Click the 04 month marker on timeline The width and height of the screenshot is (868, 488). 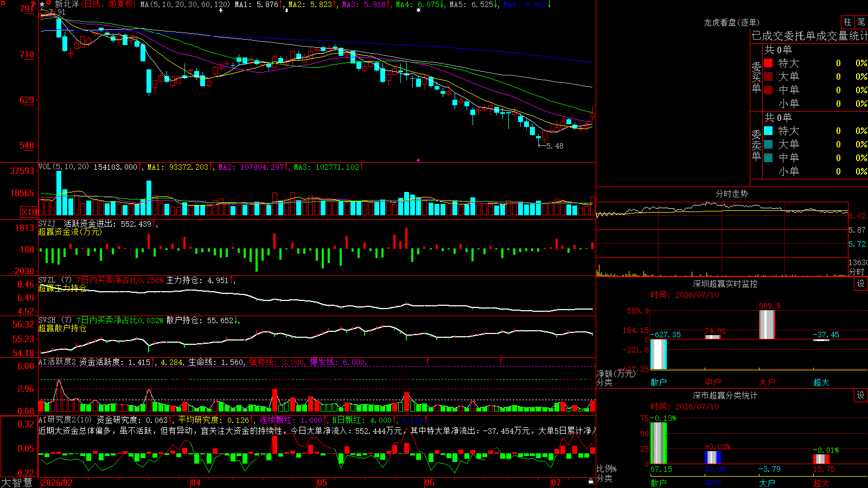(196, 483)
